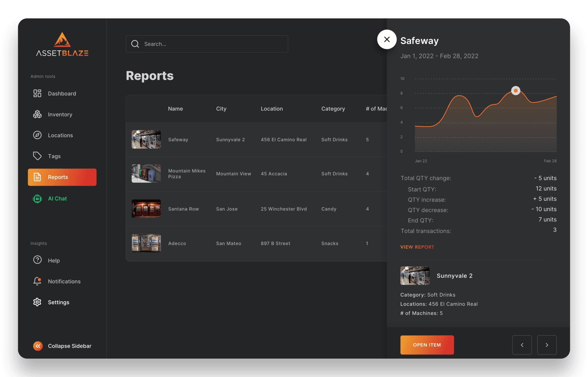Click the highlighted chart data point marker
This screenshot has height=377, width=588.
[x=516, y=90]
